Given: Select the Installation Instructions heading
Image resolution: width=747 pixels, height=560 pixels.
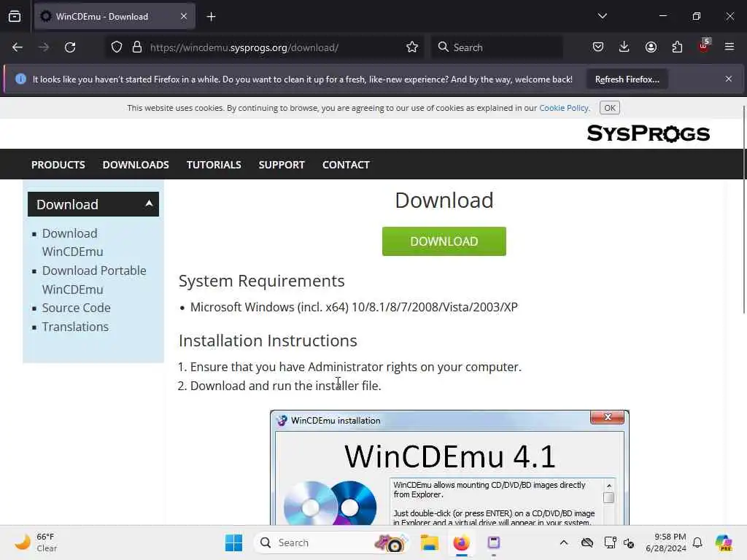Looking at the screenshot, I should coord(268,341).
